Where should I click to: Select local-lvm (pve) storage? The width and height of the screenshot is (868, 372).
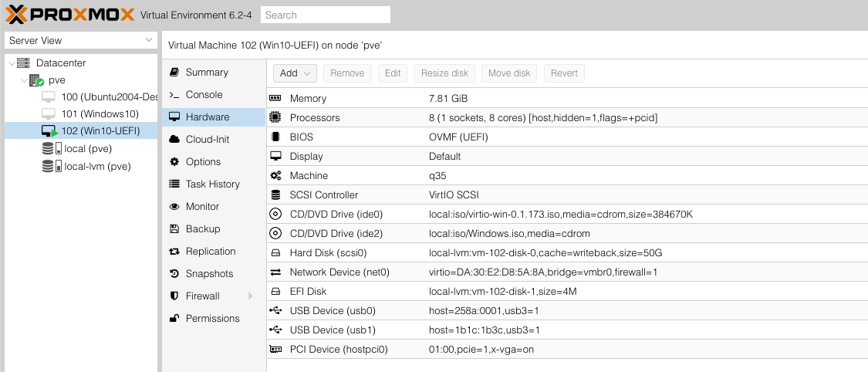(x=97, y=166)
